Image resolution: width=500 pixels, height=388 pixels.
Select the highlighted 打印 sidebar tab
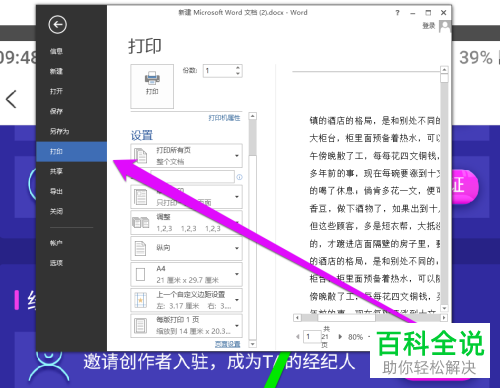point(71,151)
